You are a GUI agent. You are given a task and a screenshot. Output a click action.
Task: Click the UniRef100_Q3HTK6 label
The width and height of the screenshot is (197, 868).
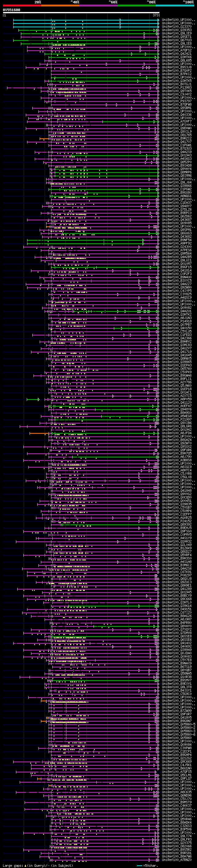(177, 57)
